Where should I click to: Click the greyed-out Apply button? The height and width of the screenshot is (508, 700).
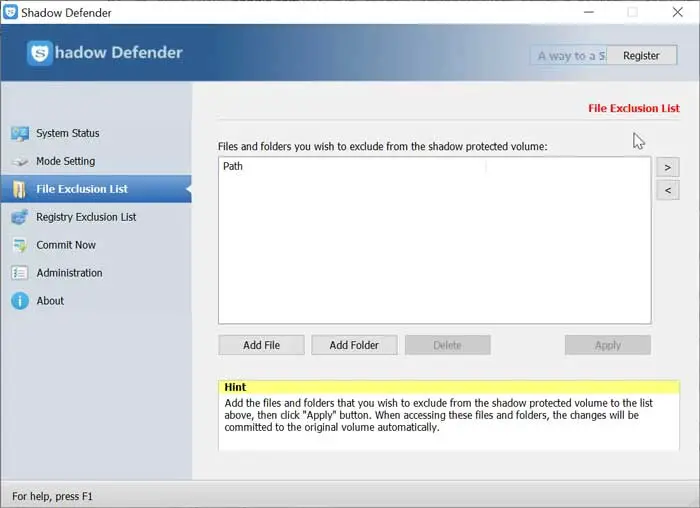pyautogui.click(x=608, y=345)
